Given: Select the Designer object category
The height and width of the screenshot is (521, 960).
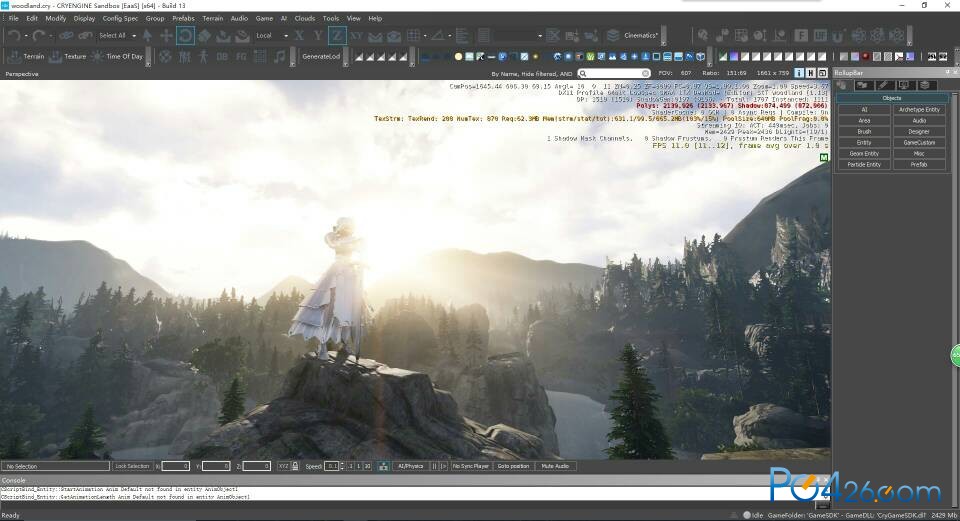Looking at the screenshot, I should pos(919,132).
